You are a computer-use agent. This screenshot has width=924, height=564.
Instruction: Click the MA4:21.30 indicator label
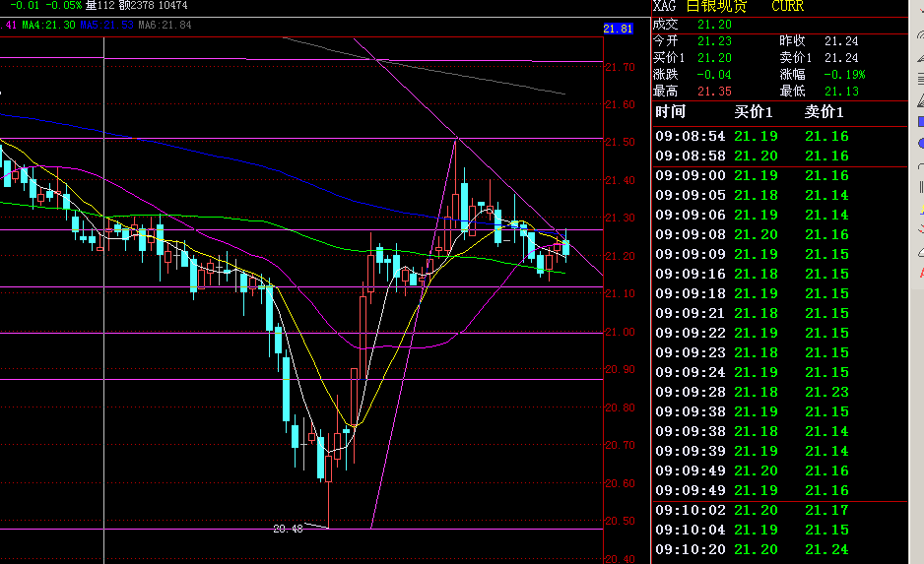pyautogui.click(x=48, y=26)
